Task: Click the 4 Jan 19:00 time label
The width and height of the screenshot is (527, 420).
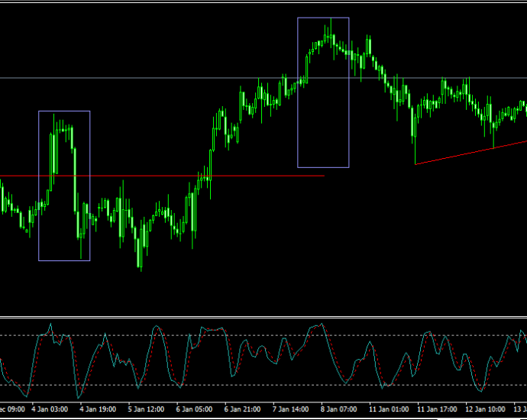Action: point(98,409)
